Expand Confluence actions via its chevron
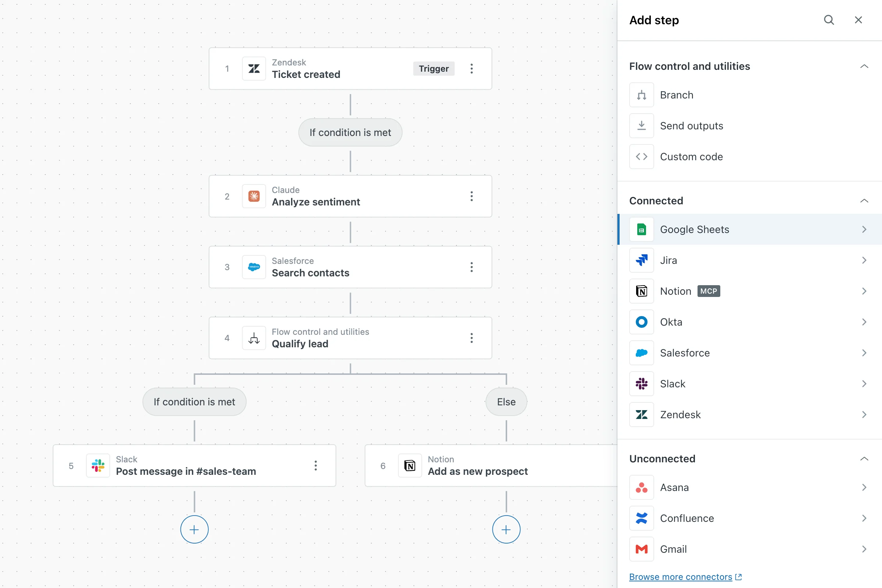Image resolution: width=882 pixels, height=588 pixels. pos(864,518)
